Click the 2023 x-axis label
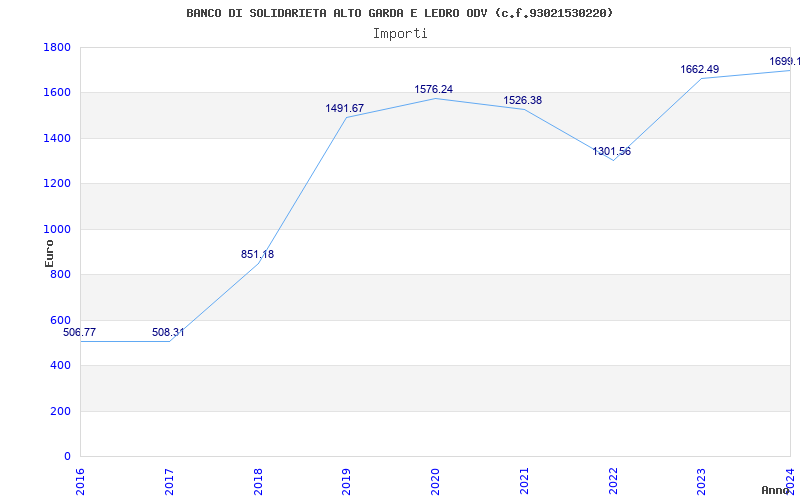The image size is (800, 500). pos(702,481)
